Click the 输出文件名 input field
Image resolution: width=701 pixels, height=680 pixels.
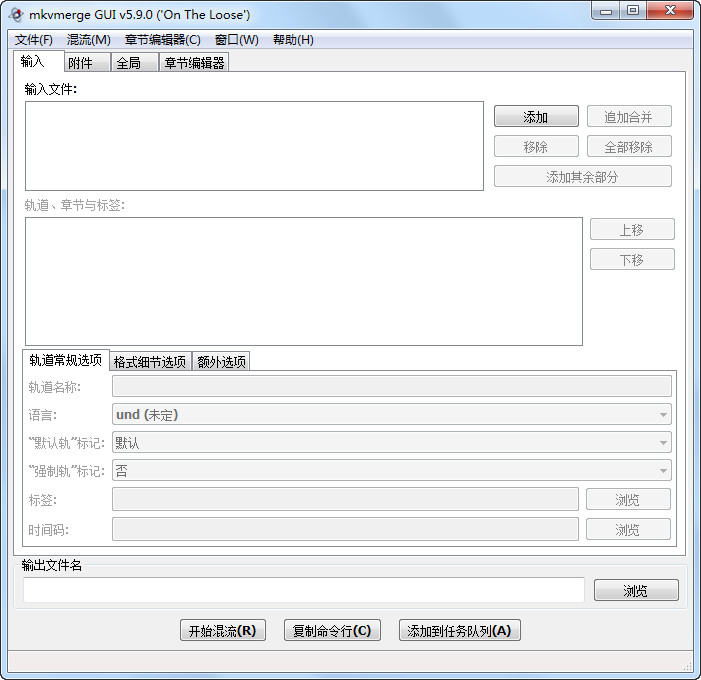coord(304,590)
